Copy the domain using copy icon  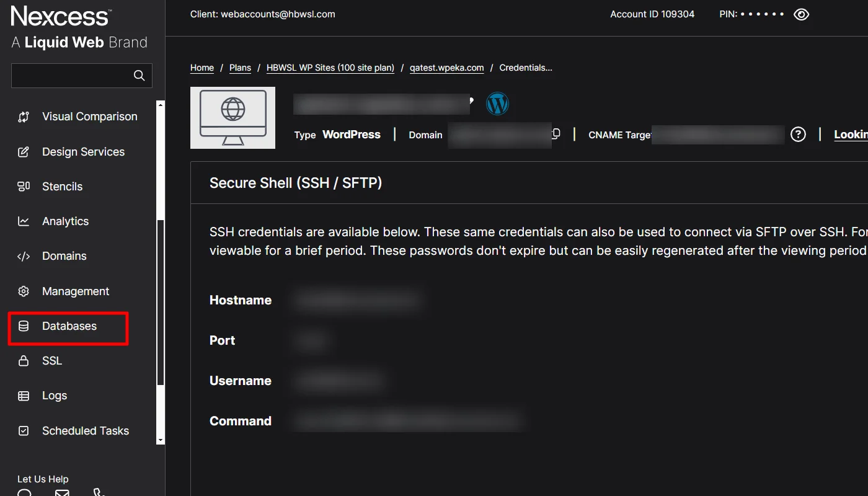[556, 134]
